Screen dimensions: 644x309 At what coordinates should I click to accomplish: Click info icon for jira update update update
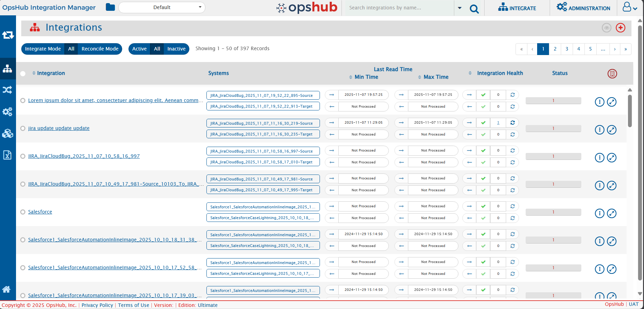click(x=599, y=130)
